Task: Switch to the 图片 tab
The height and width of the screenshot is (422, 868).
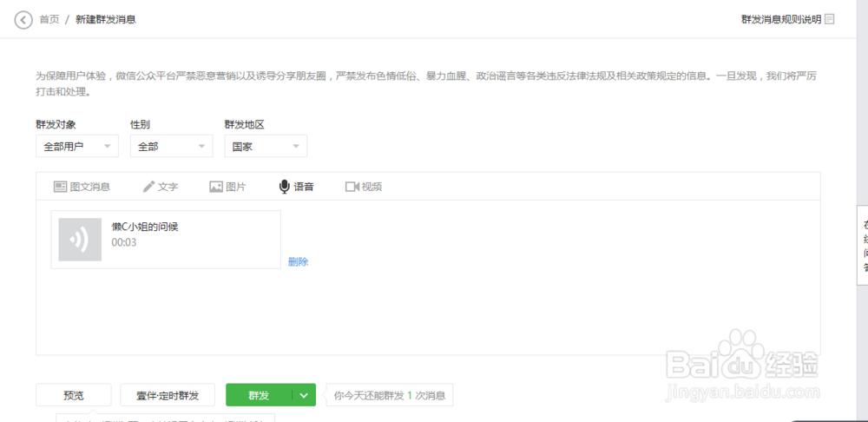Action: point(227,187)
